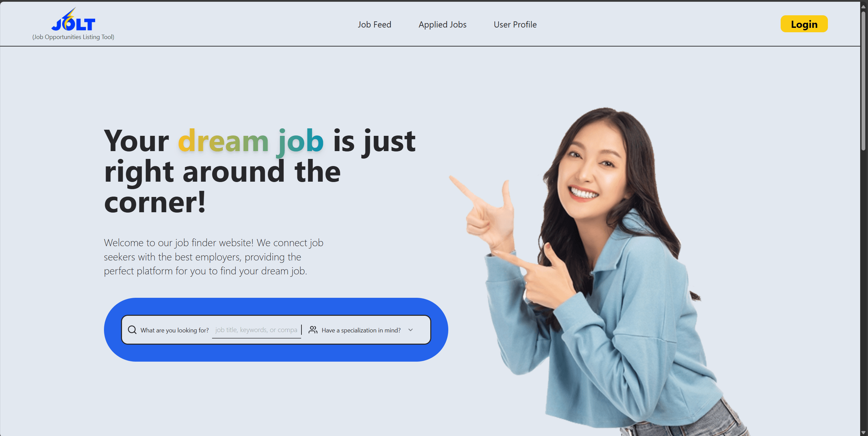Screen dimensions: 868x436
Task: Focus the job title keywords input field
Action: tap(257, 330)
